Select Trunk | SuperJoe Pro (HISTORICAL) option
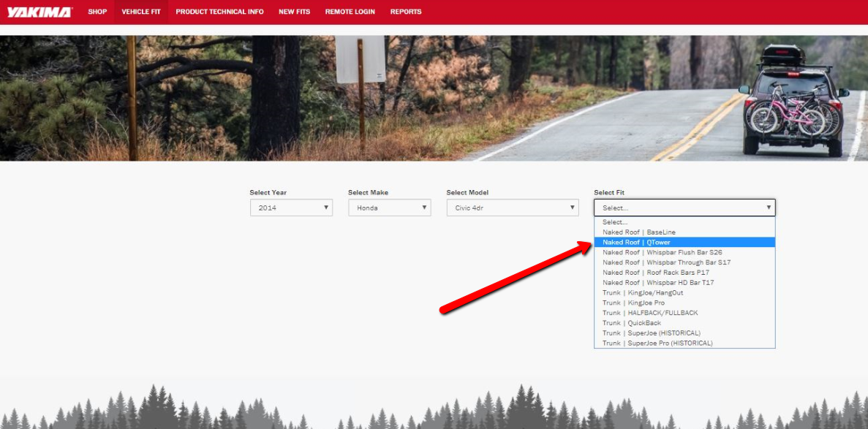Image resolution: width=868 pixels, height=429 pixels. (x=684, y=343)
